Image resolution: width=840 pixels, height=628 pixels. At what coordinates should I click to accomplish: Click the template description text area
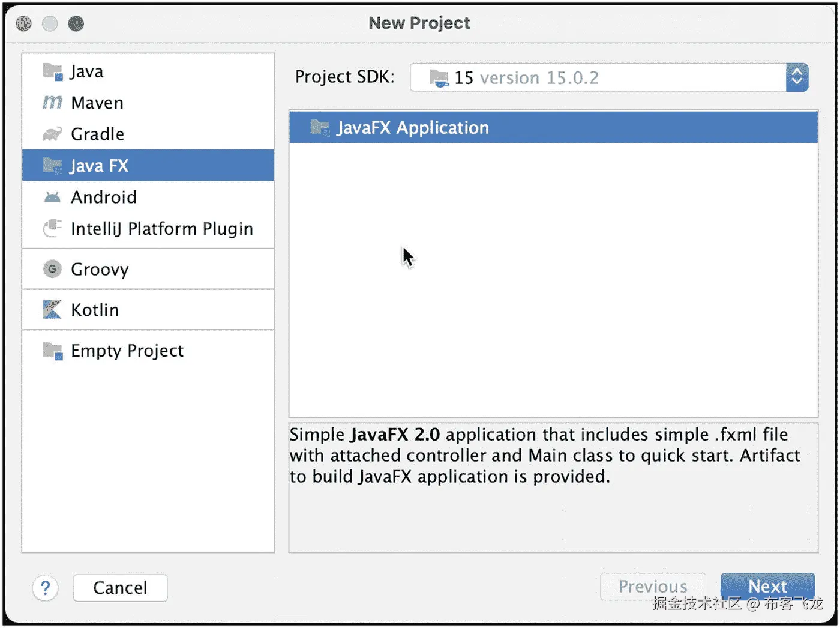pyautogui.click(x=553, y=487)
